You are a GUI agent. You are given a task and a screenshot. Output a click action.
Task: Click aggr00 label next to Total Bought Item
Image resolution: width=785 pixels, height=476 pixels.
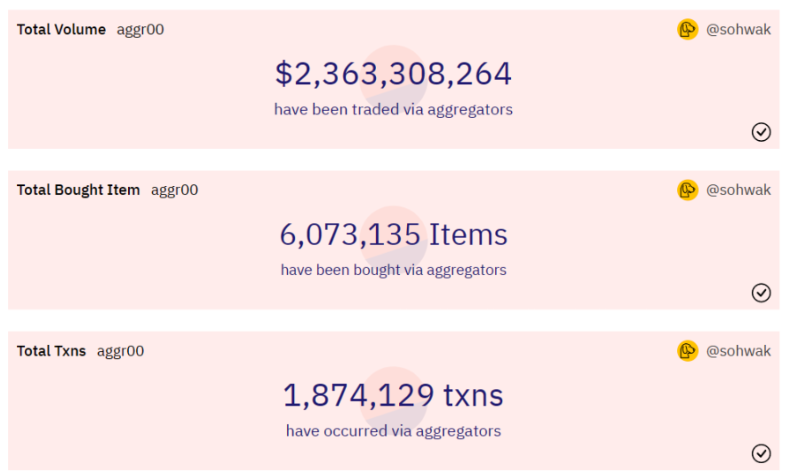(174, 190)
